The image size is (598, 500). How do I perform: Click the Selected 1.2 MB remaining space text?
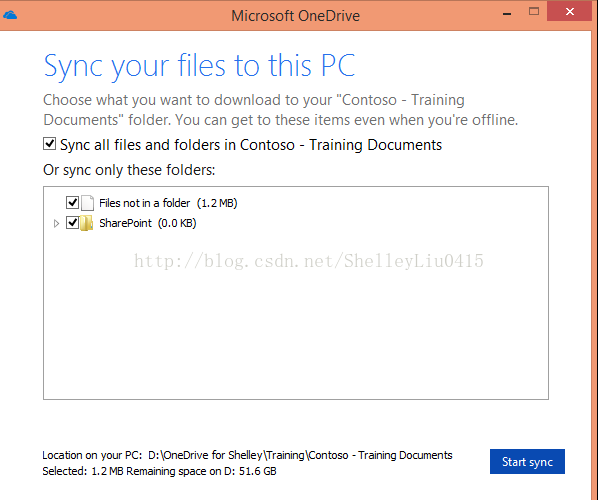[x=159, y=471]
